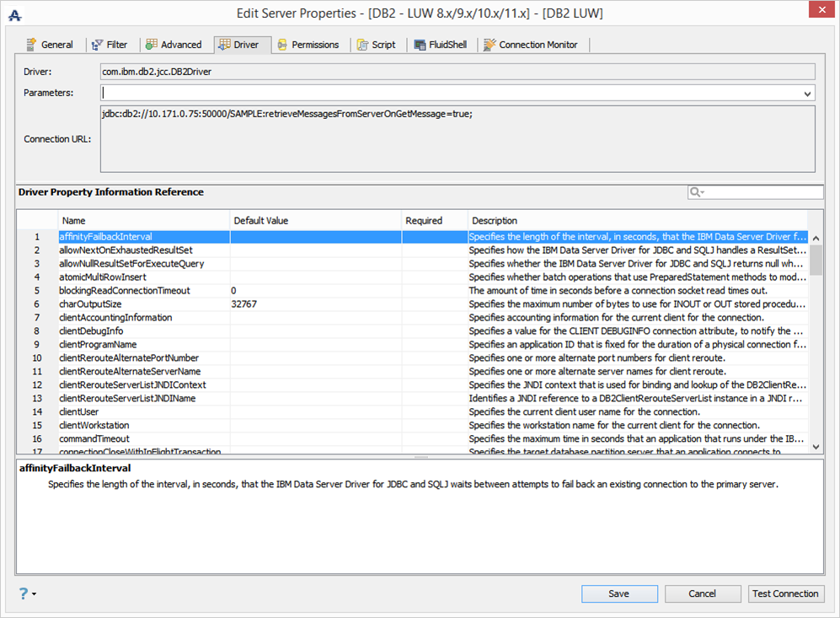Click the Script tab icon
This screenshot has width=840, height=618.
pyautogui.click(x=362, y=45)
